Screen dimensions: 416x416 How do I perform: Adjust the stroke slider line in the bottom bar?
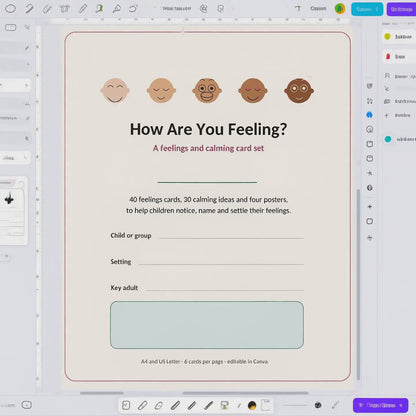(295, 405)
